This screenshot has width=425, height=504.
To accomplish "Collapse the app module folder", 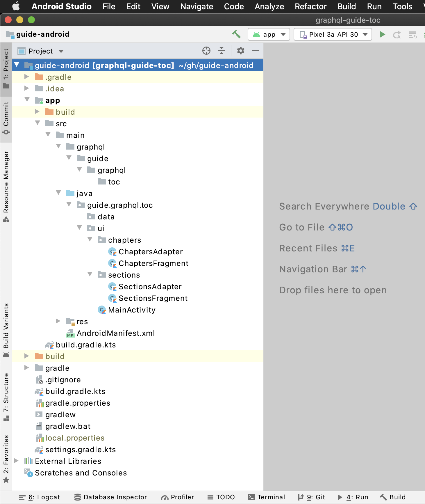I will pyautogui.click(x=27, y=100).
